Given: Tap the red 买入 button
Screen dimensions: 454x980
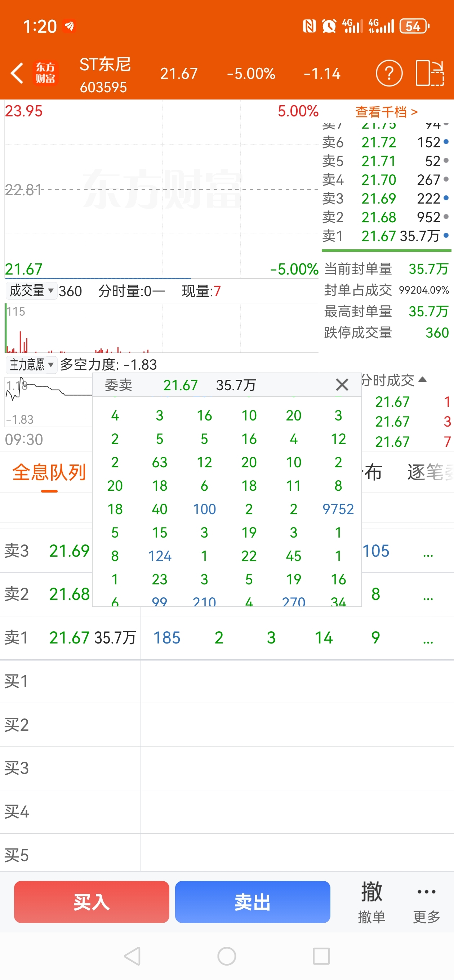Looking at the screenshot, I should 91,901.
